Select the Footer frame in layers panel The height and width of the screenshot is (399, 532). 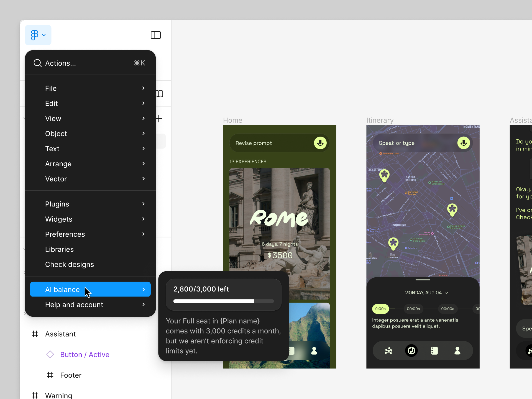point(71,375)
